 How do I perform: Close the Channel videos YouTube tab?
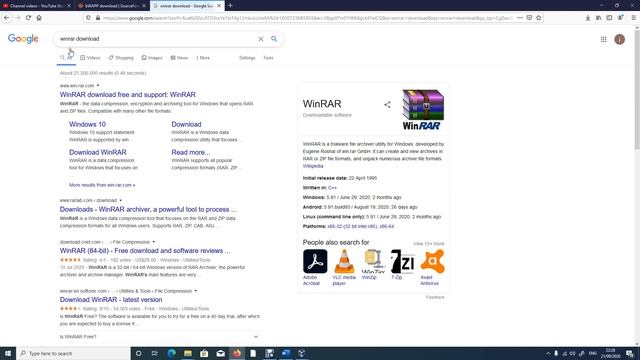tap(69, 6)
